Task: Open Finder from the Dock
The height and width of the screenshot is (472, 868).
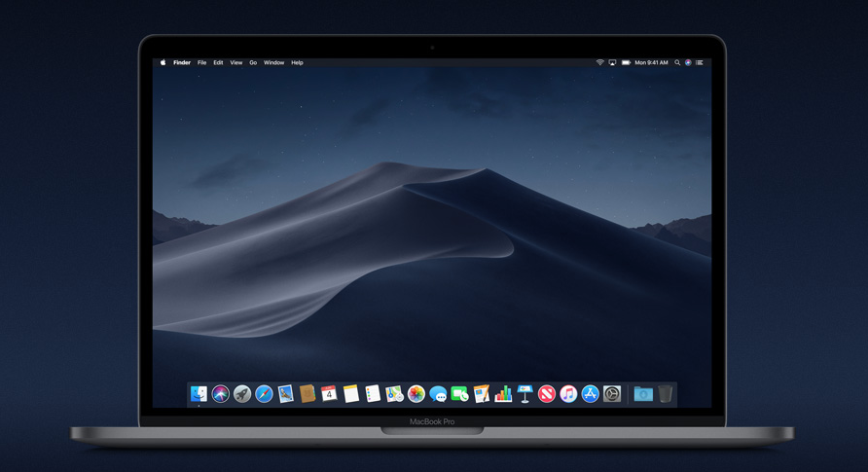Action: coord(199,394)
